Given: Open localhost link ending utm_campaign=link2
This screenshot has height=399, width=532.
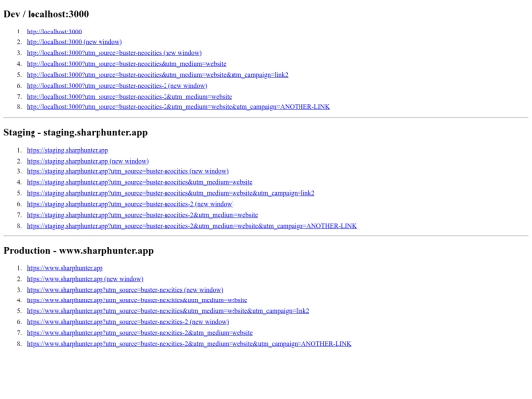Looking at the screenshot, I should (x=157, y=75).
